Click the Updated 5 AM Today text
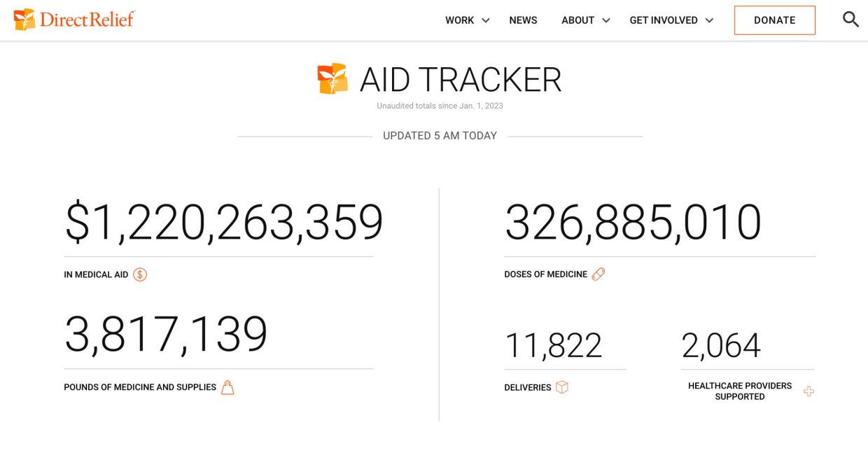The image size is (868, 474). pyautogui.click(x=440, y=136)
